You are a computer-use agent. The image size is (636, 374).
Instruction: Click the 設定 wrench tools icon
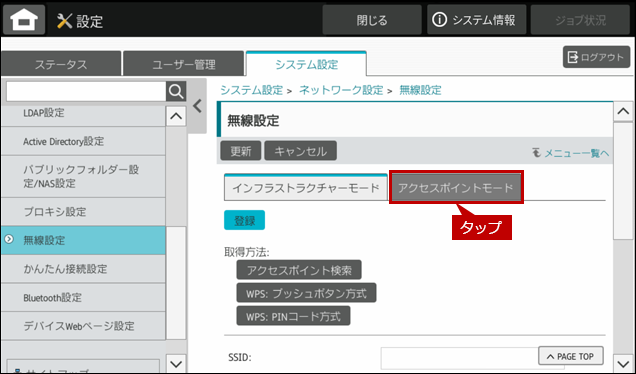tap(64, 20)
